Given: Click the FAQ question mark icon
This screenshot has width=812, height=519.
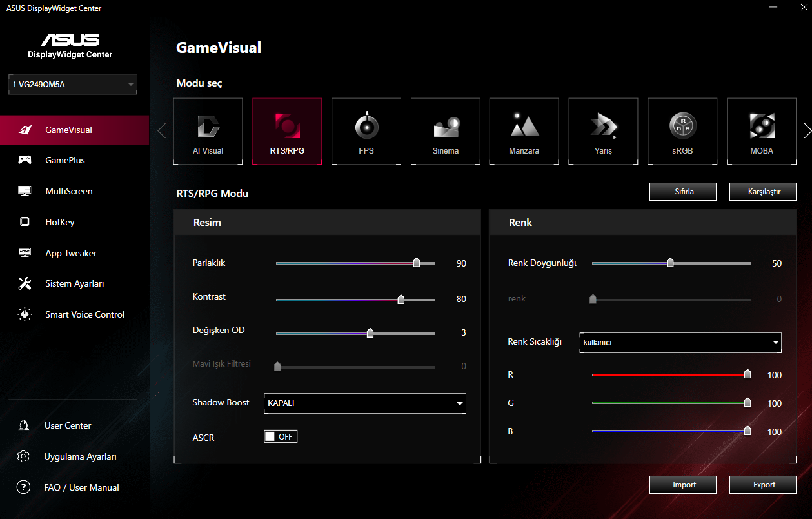Looking at the screenshot, I should 23,487.
